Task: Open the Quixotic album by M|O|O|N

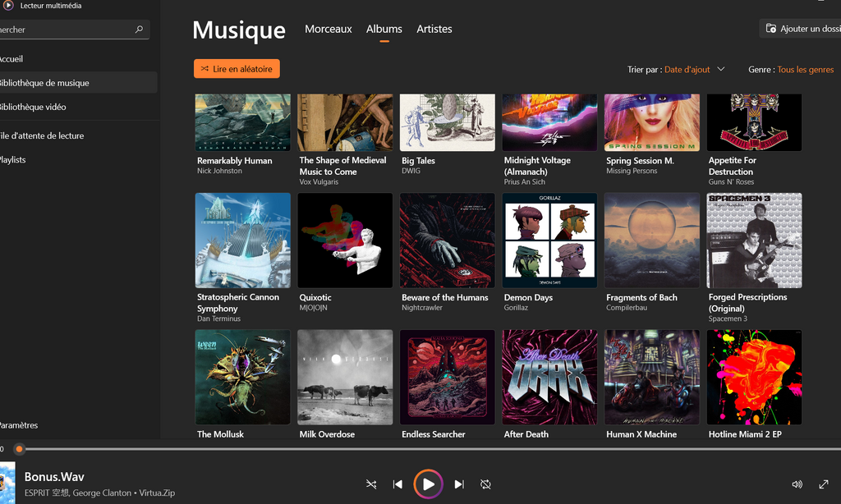Action: point(345,241)
